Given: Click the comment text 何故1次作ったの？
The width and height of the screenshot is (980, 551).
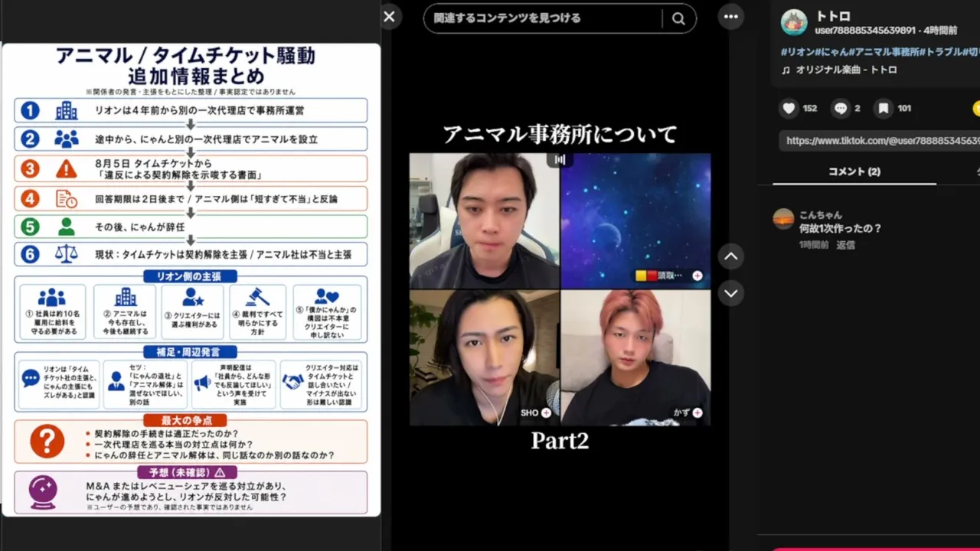Looking at the screenshot, I should pos(840,229).
